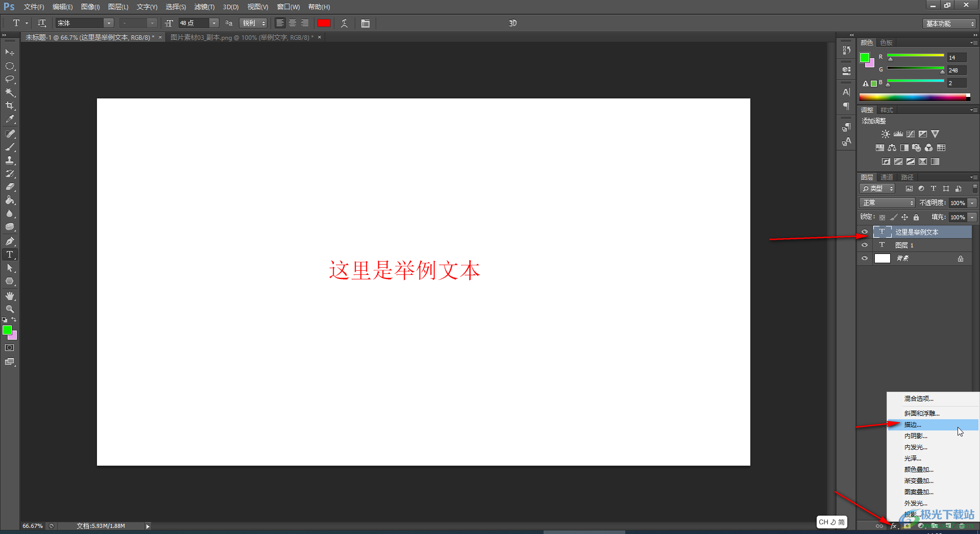Click left align text button
Viewport: 980px width, 534px height.
tap(280, 23)
